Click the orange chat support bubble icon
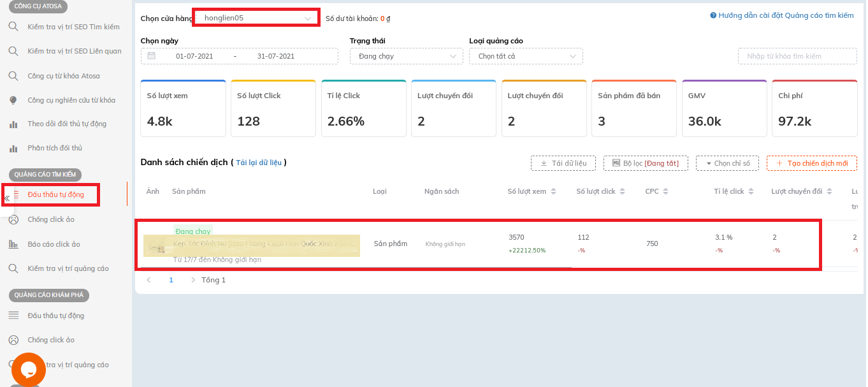The image size is (868, 387). 29,369
